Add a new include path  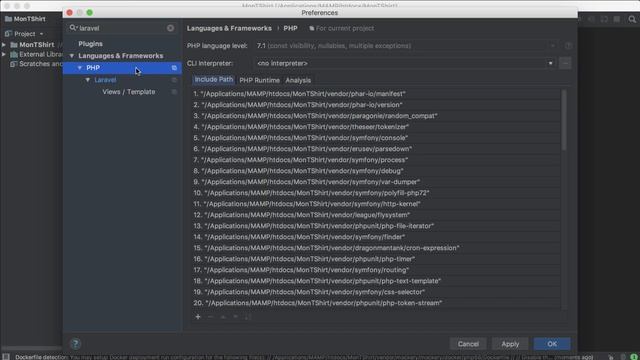click(198, 317)
